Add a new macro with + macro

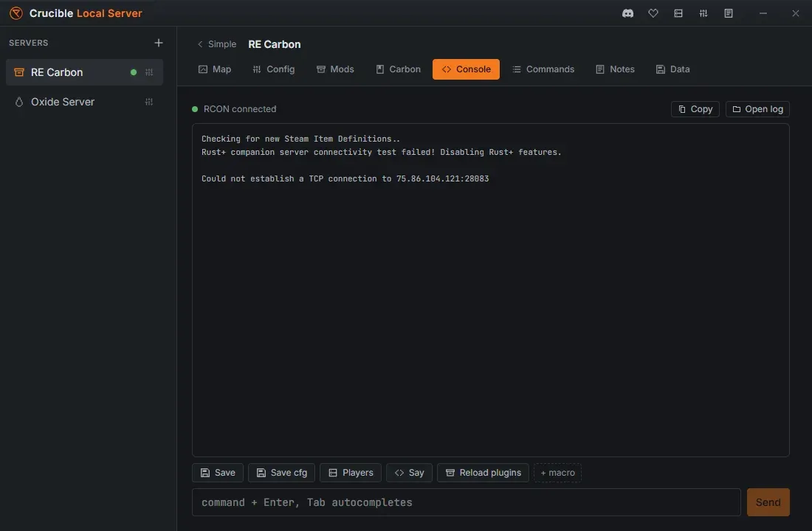[558, 473]
